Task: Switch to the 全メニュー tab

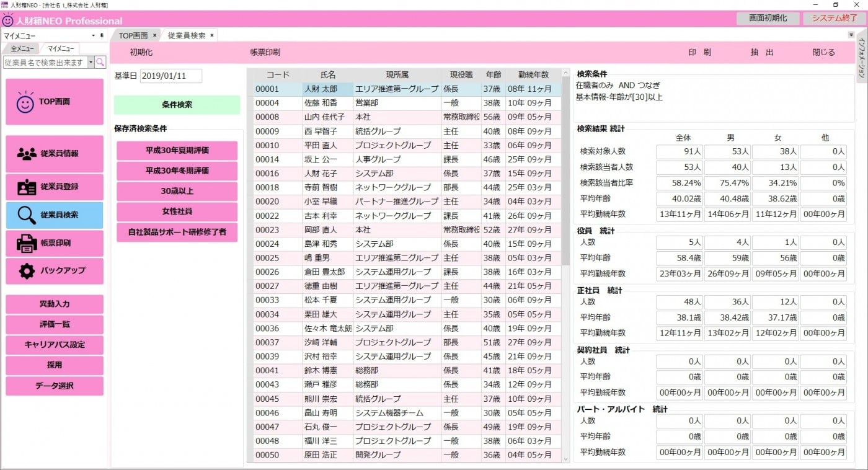Action: pyautogui.click(x=22, y=48)
